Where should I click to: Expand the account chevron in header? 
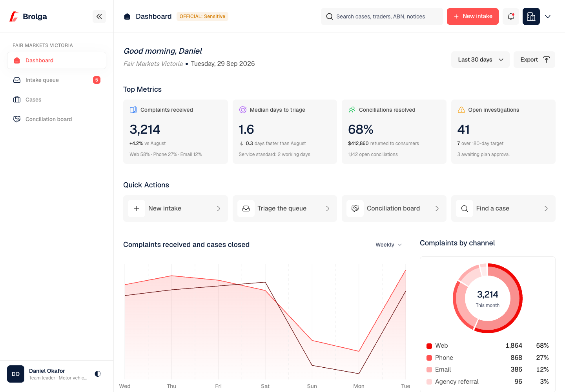point(548,16)
